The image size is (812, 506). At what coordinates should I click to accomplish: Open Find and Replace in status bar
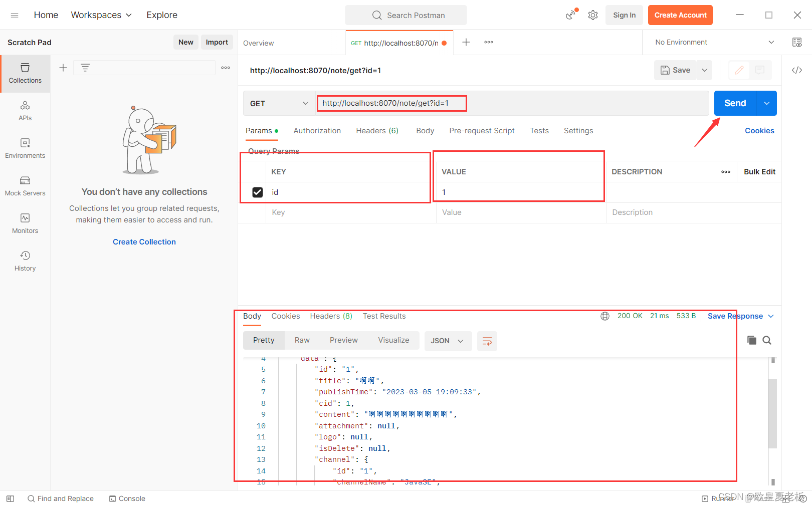coord(61,498)
